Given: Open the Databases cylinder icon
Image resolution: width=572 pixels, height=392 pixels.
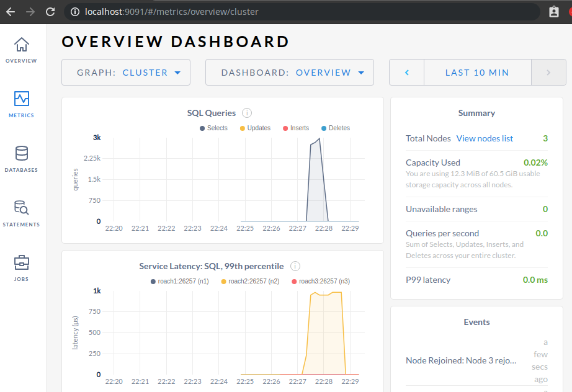Looking at the screenshot, I should 22,153.
